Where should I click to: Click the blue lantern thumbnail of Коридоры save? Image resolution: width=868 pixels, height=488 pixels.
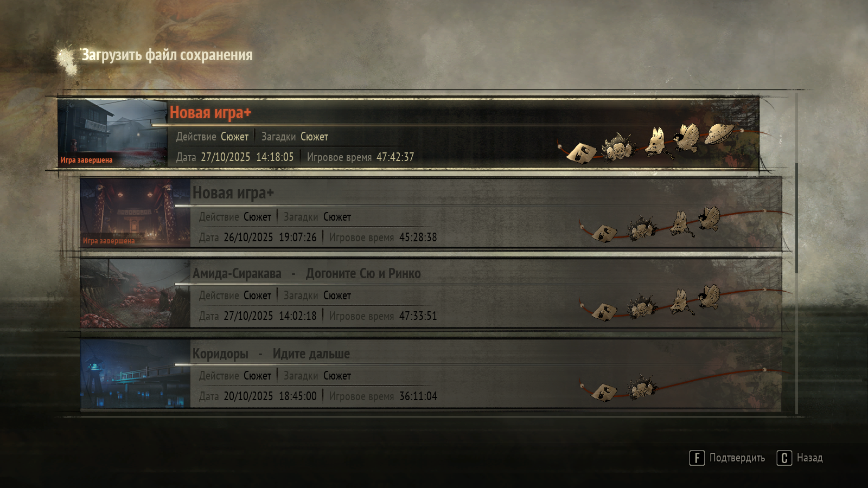coord(135,374)
